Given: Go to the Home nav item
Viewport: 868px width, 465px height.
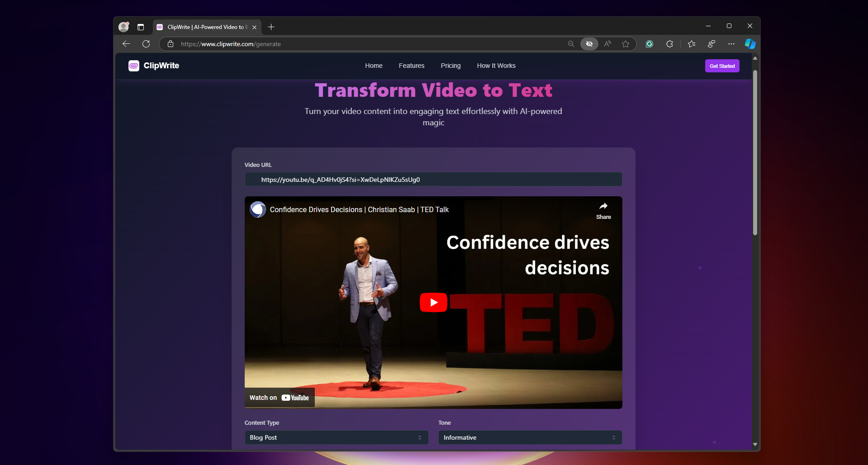Looking at the screenshot, I should (x=374, y=66).
